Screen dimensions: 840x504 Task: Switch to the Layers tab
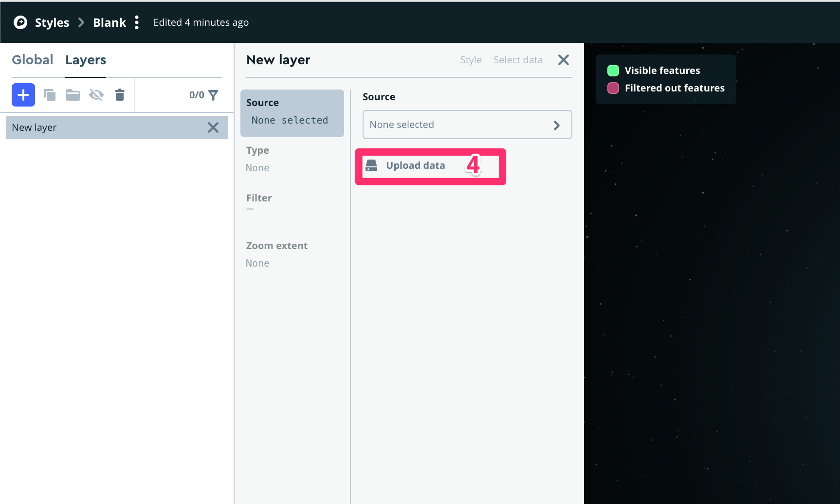tap(86, 60)
